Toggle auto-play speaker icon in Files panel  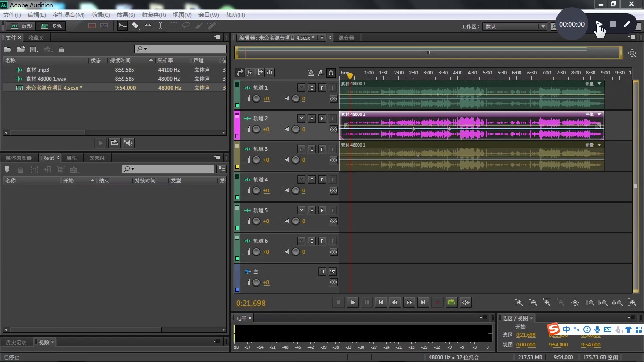click(129, 143)
